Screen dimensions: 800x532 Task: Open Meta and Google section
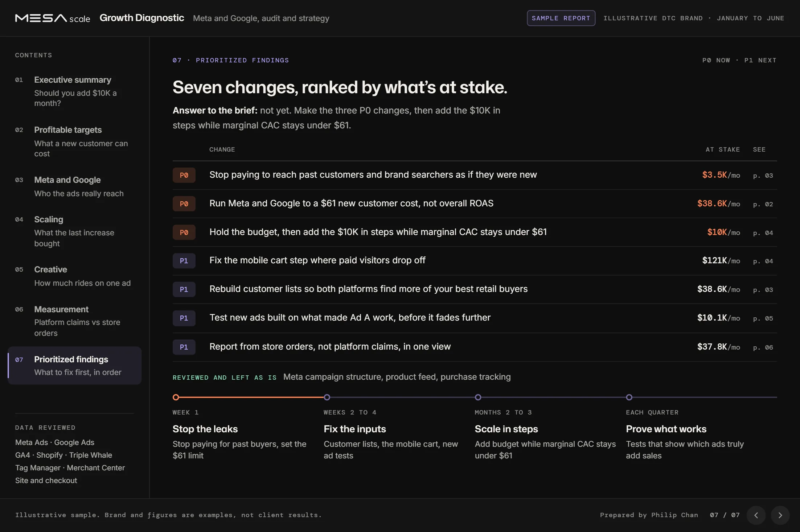tap(74, 186)
